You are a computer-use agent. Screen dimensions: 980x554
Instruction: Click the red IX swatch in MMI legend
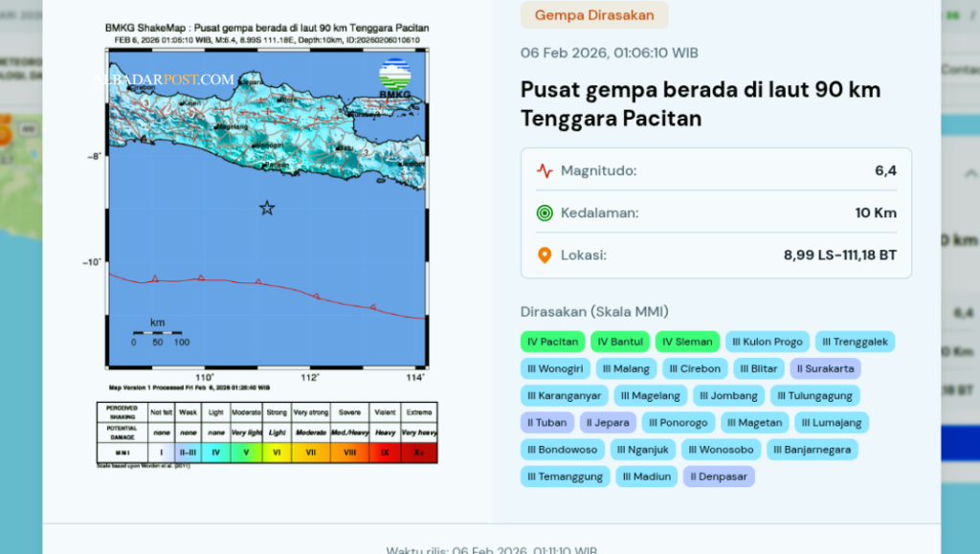[x=384, y=452]
